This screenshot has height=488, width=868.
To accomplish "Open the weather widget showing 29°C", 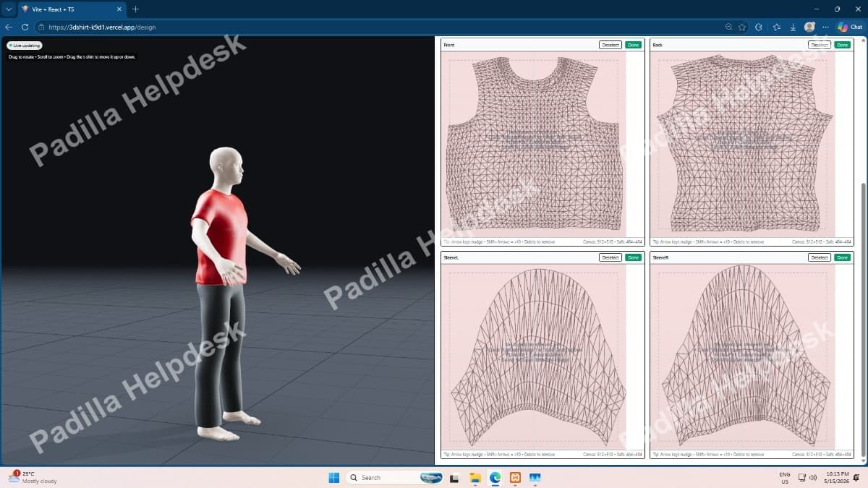I will pos(33,477).
